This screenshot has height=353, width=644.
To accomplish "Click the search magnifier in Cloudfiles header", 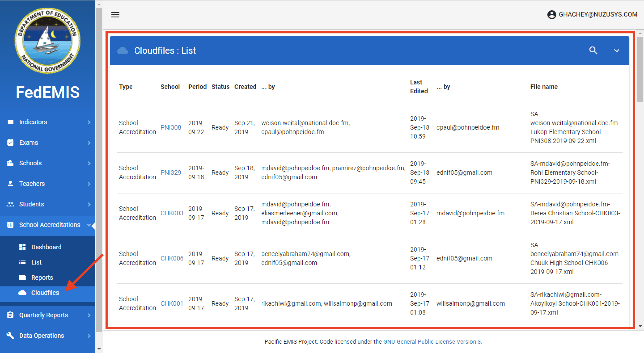I will (593, 50).
